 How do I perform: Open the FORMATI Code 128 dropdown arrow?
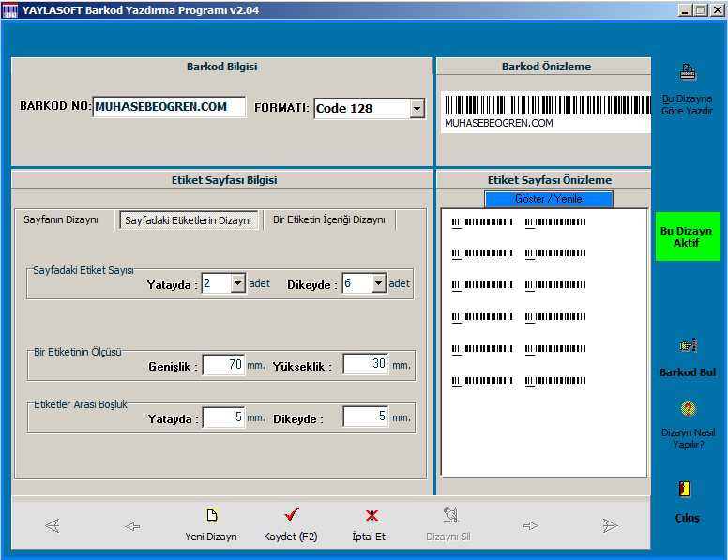click(417, 109)
